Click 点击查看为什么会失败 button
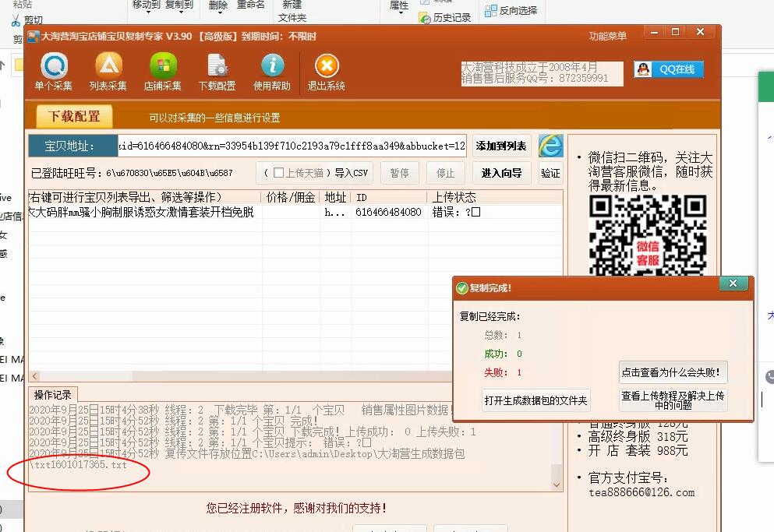This screenshot has width=774, height=532. pyautogui.click(x=673, y=372)
